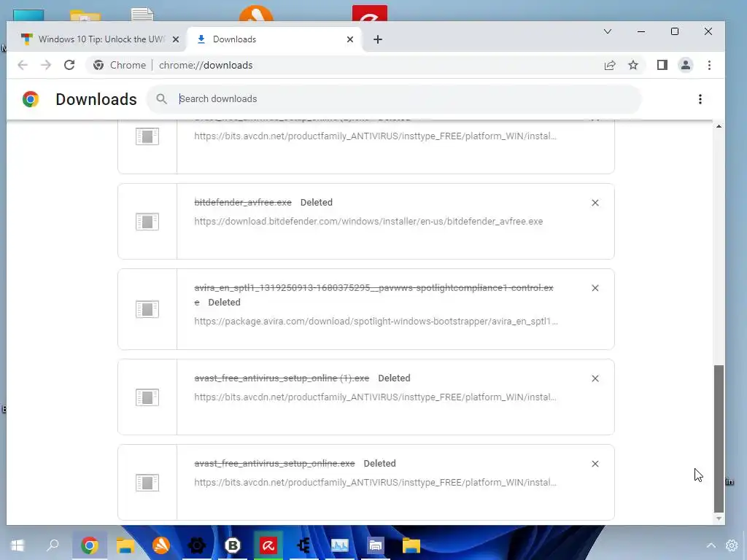Close the Windows 10 Tip tab
The width and height of the screenshot is (747, 560).
(x=176, y=39)
